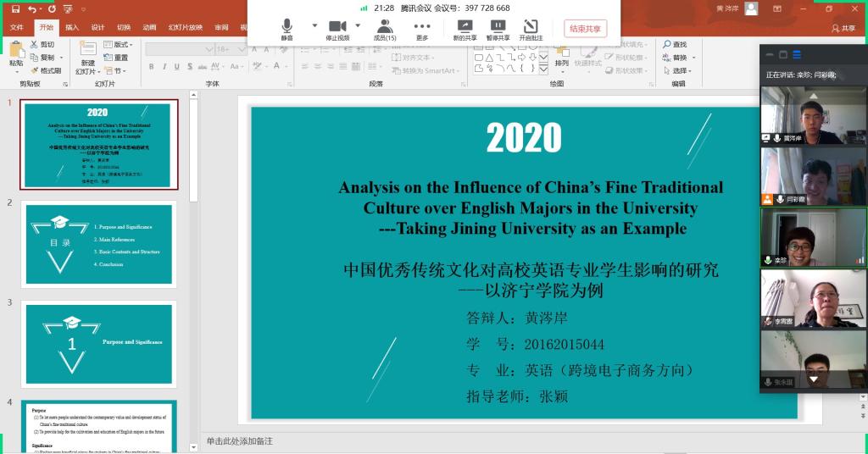The image size is (868, 454).
Task: Open the 文件 (File) menu
Action: (17, 27)
